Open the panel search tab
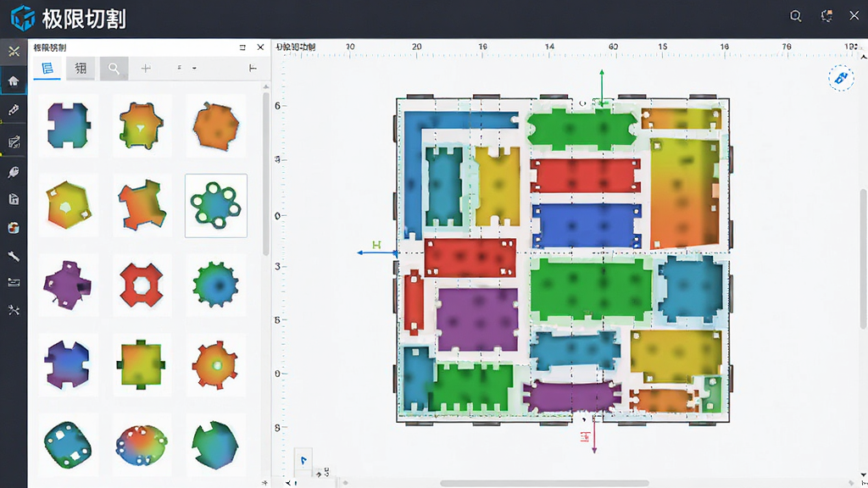The image size is (868, 488). point(114,68)
